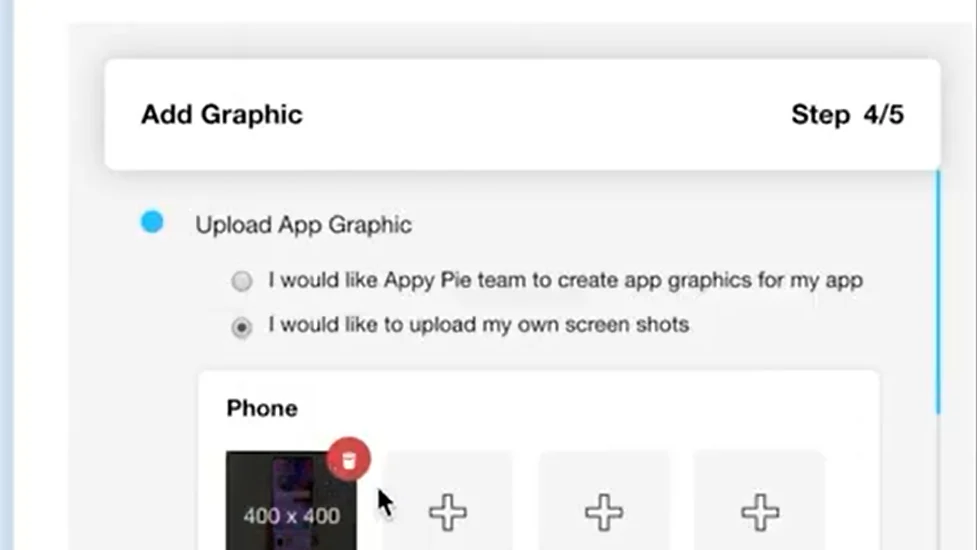Delete the uploaded phone screenshot with trash icon
Screen dimensions: 977x550
[x=348, y=459]
